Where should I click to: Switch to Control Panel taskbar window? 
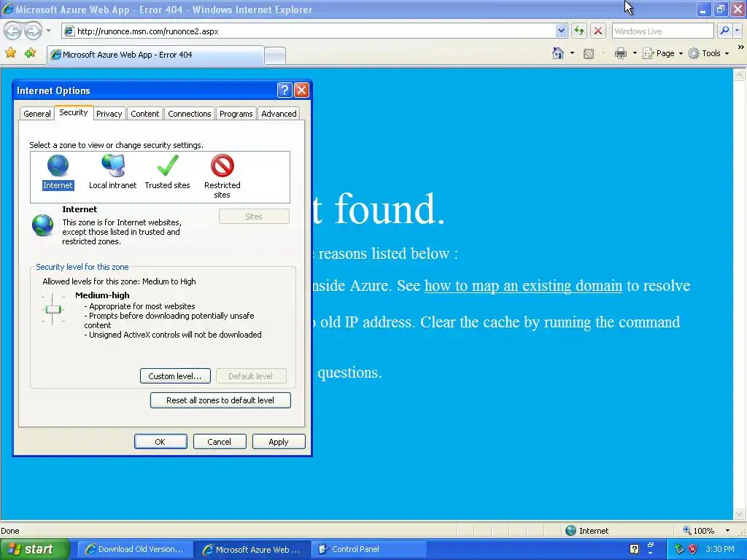pyautogui.click(x=368, y=549)
